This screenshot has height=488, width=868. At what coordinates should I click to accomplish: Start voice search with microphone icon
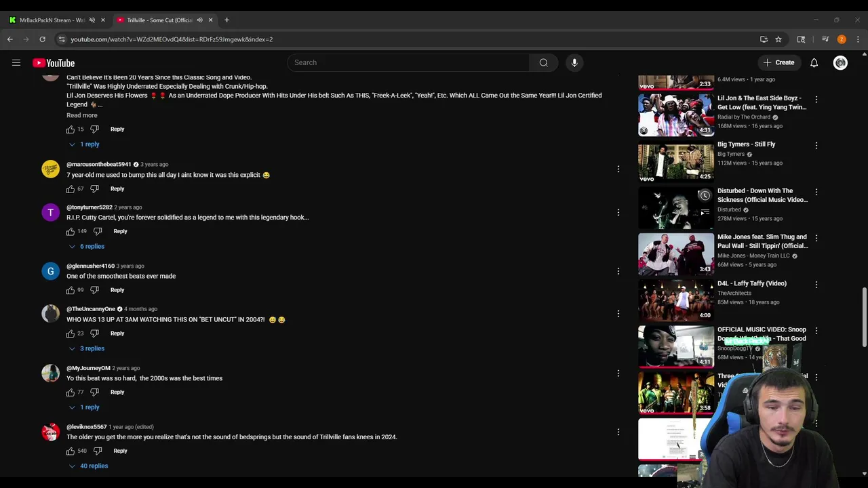[x=574, y=62]
